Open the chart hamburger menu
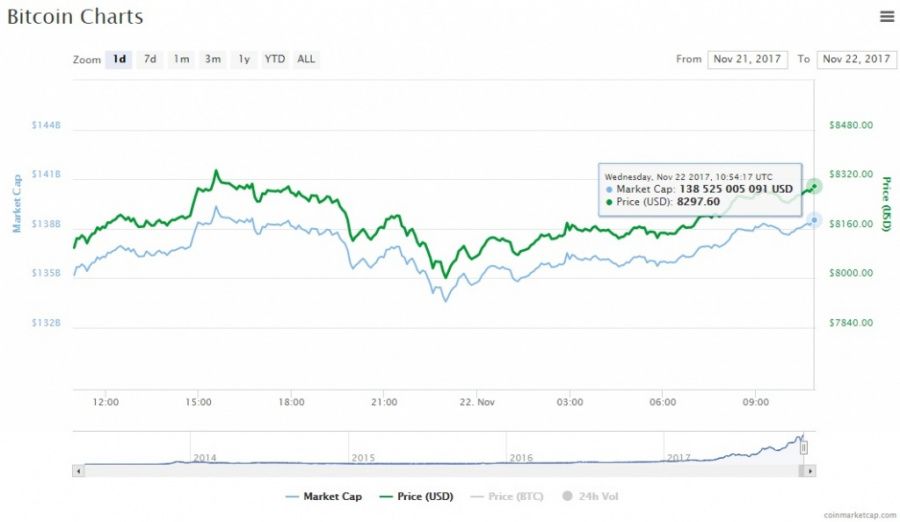The width and height of the screenshot is (900, 522). pyautogui.click(x=887, y=17)
